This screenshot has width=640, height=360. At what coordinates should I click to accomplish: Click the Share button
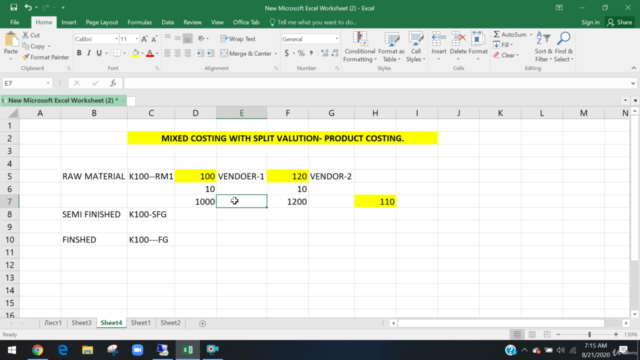point(620,22)
